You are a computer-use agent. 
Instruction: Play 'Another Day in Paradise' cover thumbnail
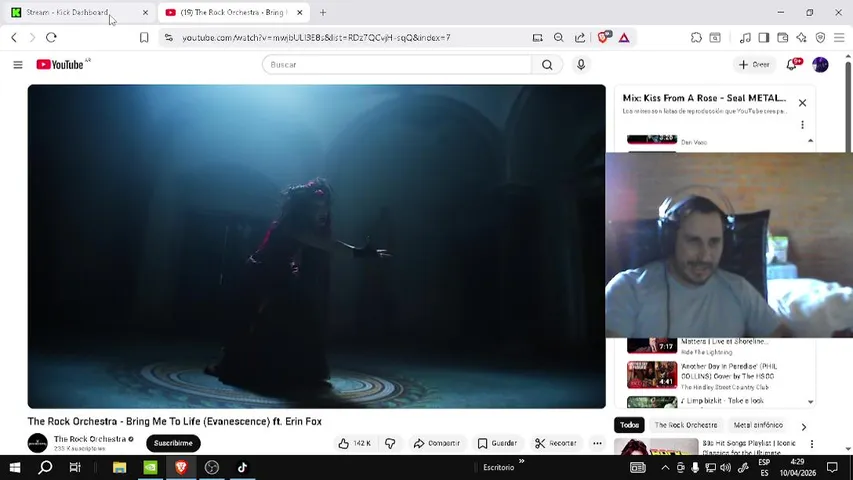(x=652, y=374)
